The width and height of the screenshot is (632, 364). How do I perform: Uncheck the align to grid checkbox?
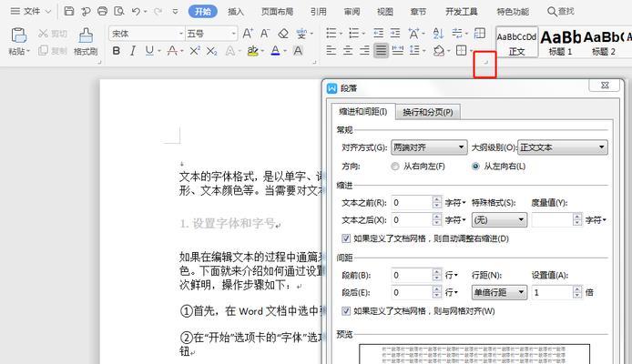[x=344, y=311]
